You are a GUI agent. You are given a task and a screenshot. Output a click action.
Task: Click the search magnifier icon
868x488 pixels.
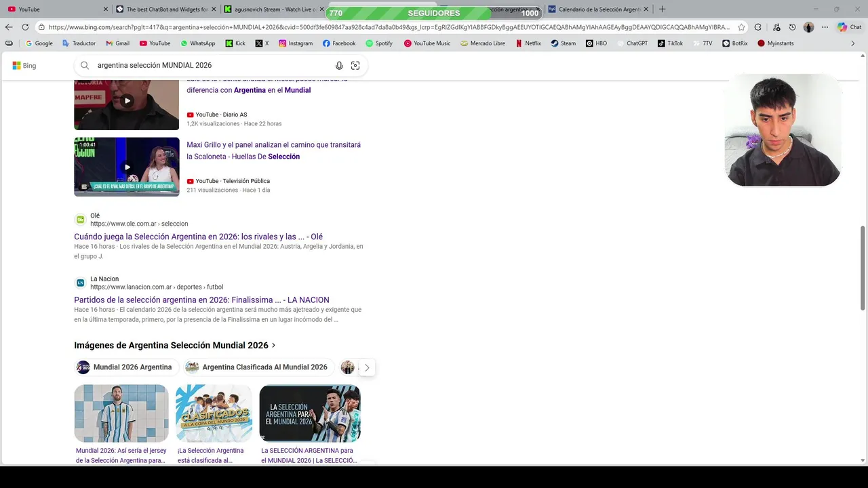click(85, 66)
